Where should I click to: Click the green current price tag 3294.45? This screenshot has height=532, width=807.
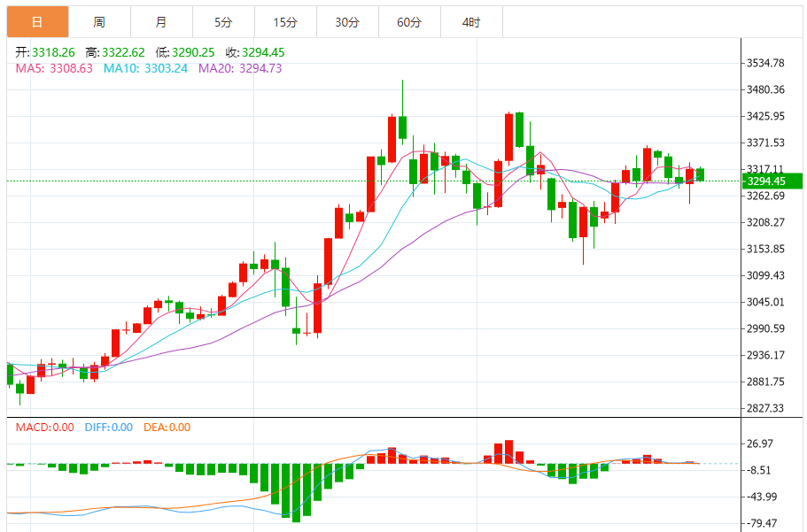(x=772, y=181)
